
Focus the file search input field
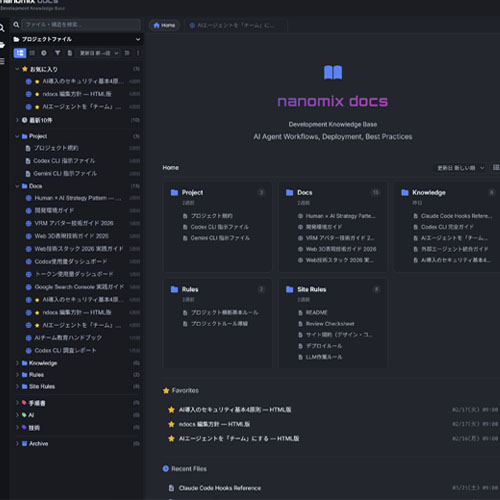[81, 25]
